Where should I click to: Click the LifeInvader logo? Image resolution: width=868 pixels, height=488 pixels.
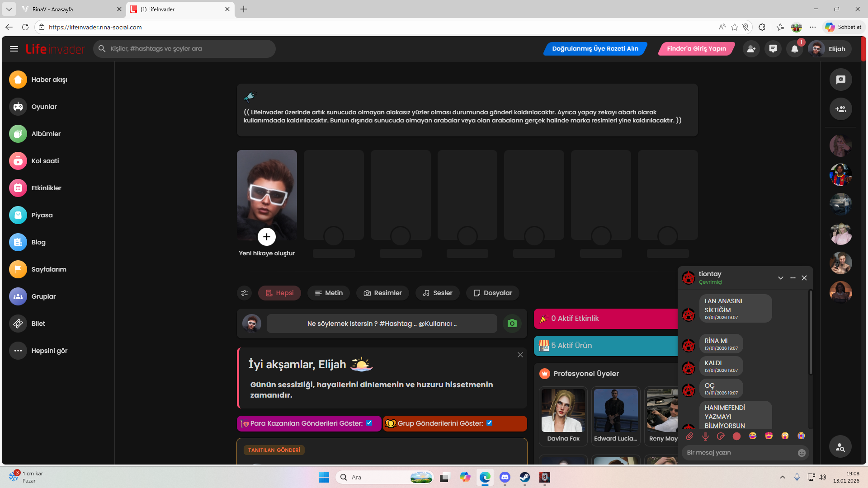[55, 49]
